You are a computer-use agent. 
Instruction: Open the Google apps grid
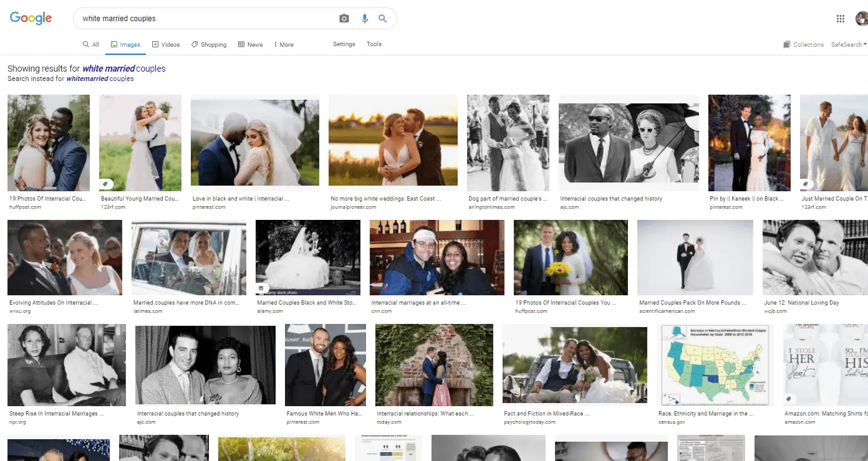(x=840, y=18)
